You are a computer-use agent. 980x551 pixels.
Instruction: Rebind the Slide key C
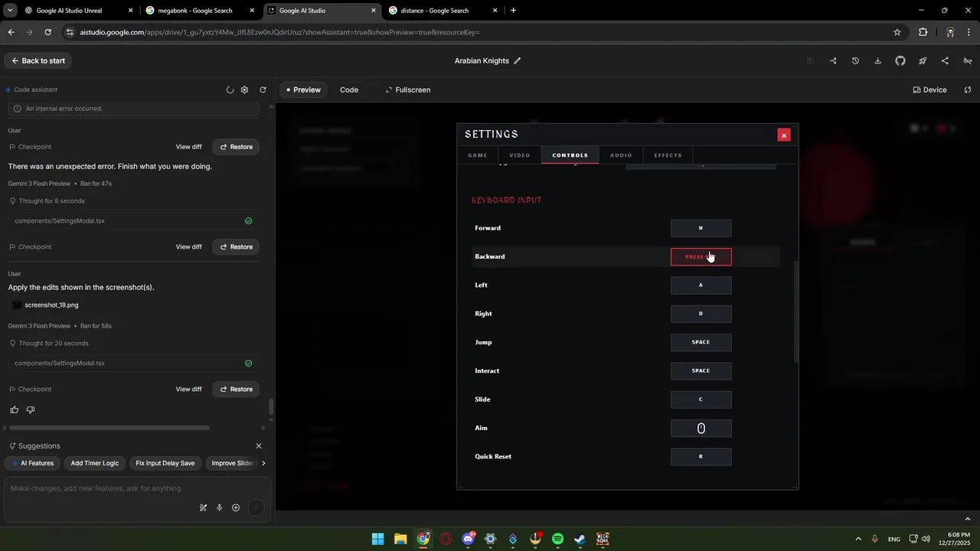tap(701, 399)
